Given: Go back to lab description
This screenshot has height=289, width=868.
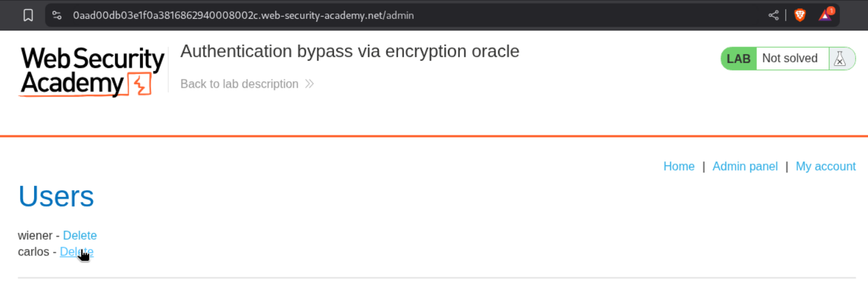Looking at the screenshot, I should (x=239, y=84).
